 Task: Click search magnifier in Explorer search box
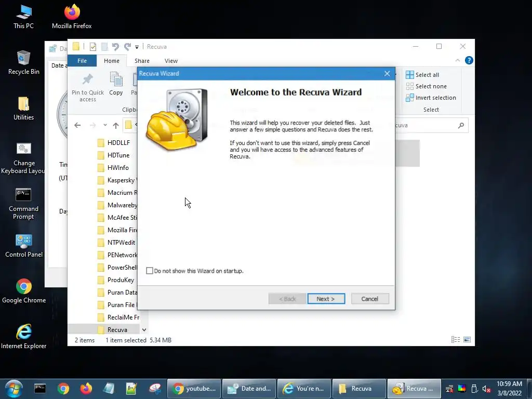tap(461, 126)
